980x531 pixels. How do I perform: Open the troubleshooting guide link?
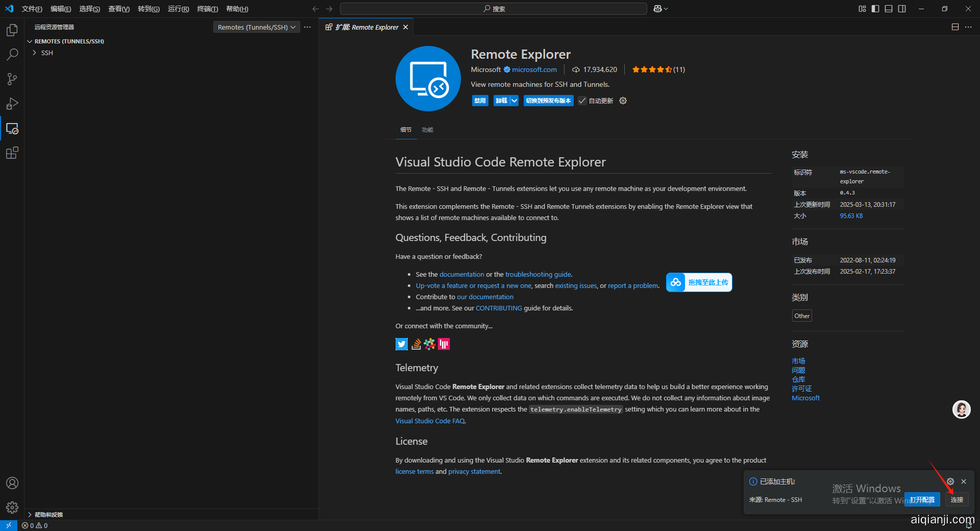(x=538, y=274)
